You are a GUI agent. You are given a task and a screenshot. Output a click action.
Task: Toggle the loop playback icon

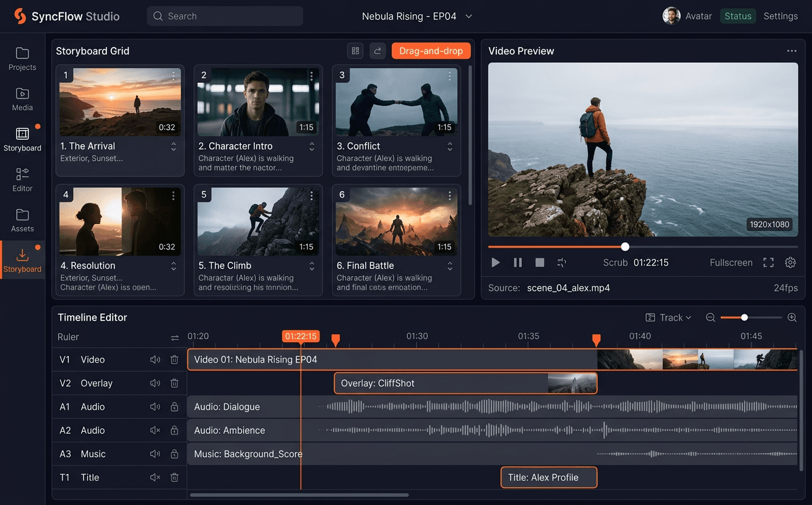562,262
